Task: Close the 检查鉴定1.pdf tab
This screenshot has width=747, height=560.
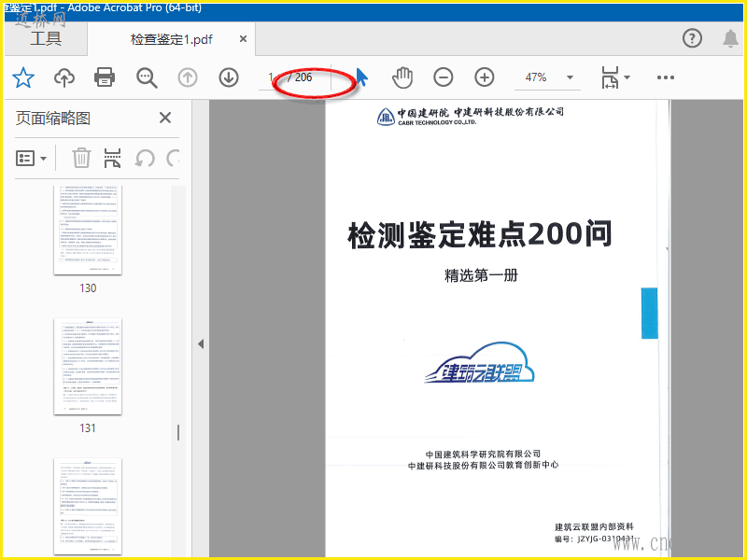Action: tap(243, 38)
